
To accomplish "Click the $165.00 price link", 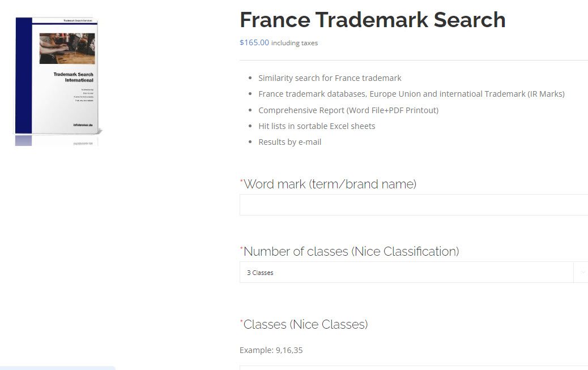I will coord(254,42).
